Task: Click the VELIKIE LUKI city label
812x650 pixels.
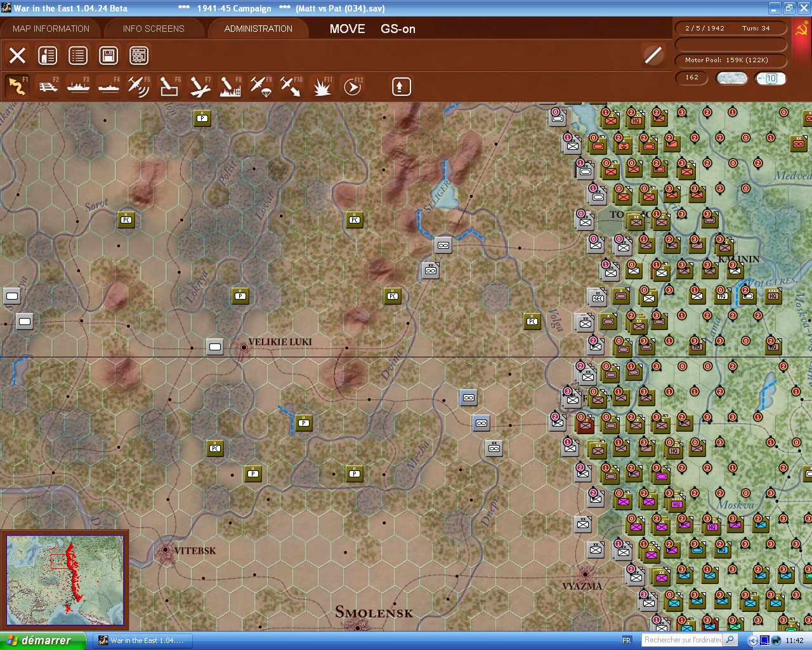Action: (280, 342)
